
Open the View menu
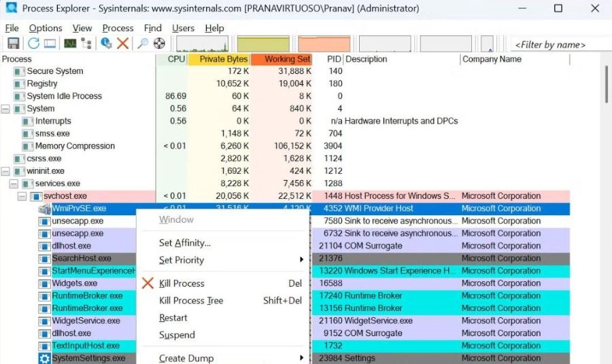coord(82,28)
